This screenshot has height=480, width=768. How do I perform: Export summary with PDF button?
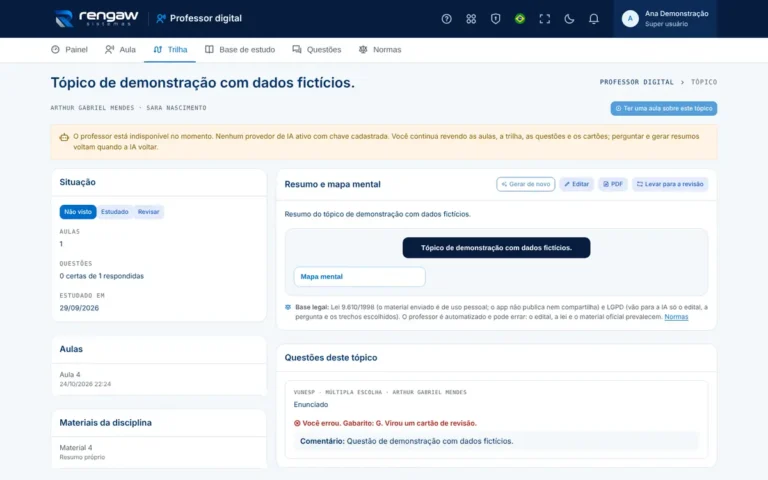[x=613, y=184]
